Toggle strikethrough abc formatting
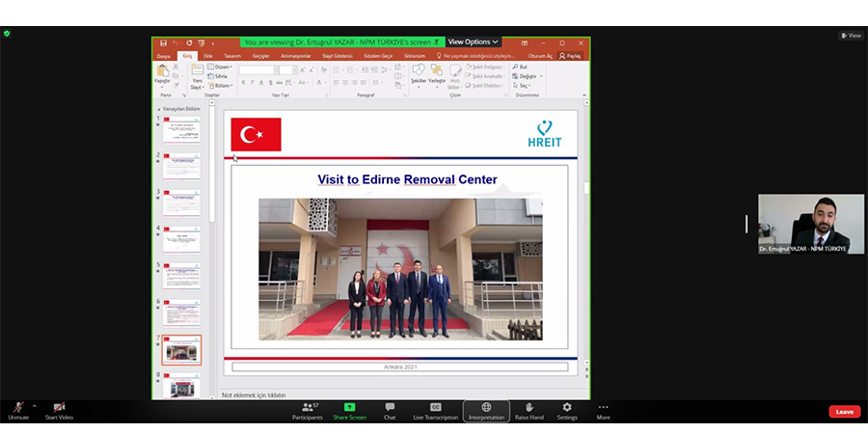This screenshot has width=868, height=434. coord(279,83)
